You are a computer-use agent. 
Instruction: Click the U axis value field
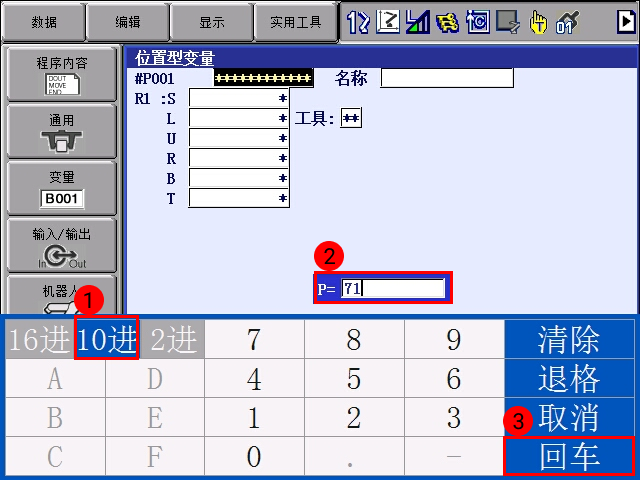click(239, 138)
